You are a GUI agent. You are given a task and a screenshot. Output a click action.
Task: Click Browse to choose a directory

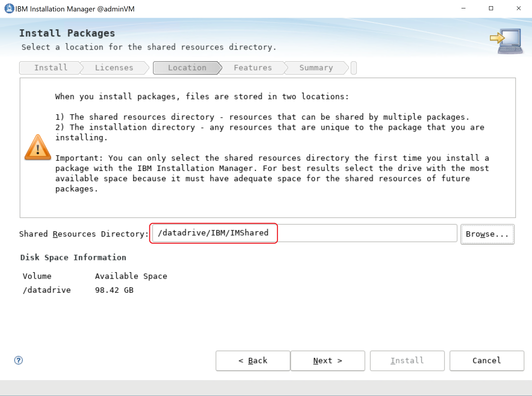487,234
